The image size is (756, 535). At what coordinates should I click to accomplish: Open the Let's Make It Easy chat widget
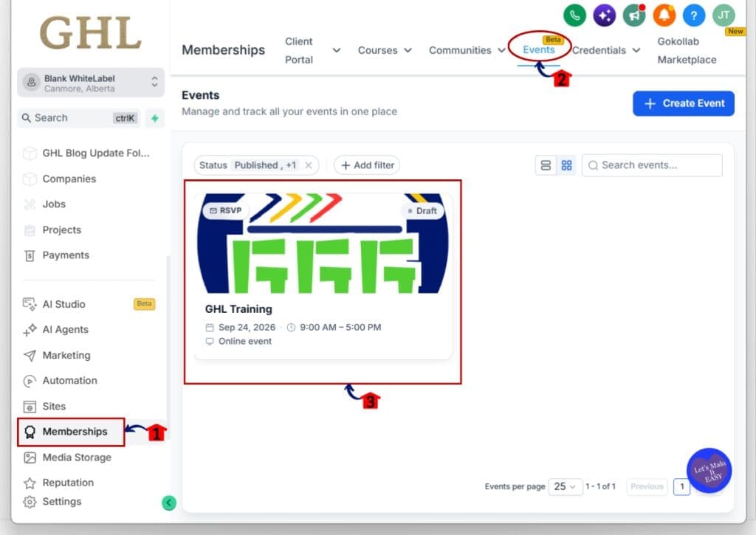(x=709, y=470)
